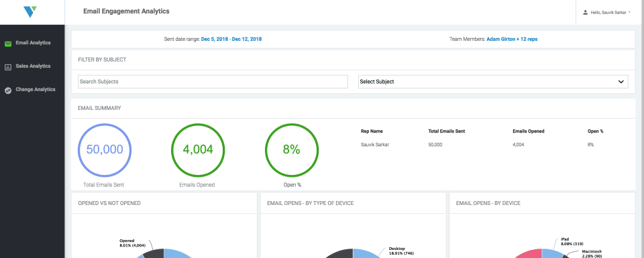
Task: Click the user profile icon beside Hello
Action: click(585, 13)
